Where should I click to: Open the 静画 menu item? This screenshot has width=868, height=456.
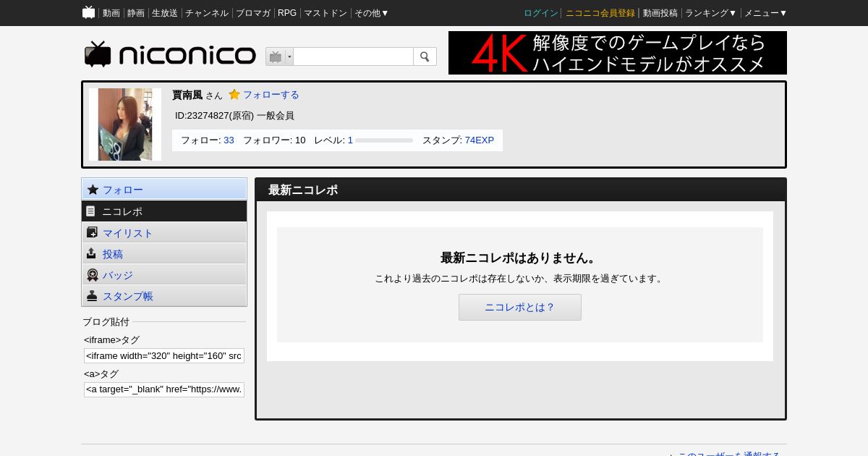point(136,13)
